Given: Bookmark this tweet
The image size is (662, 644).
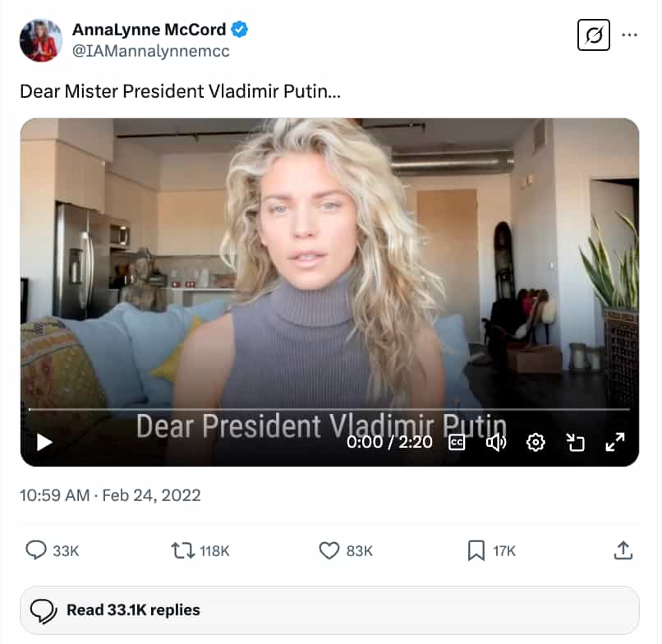Looking at the screenshot, I should (476, 550).
